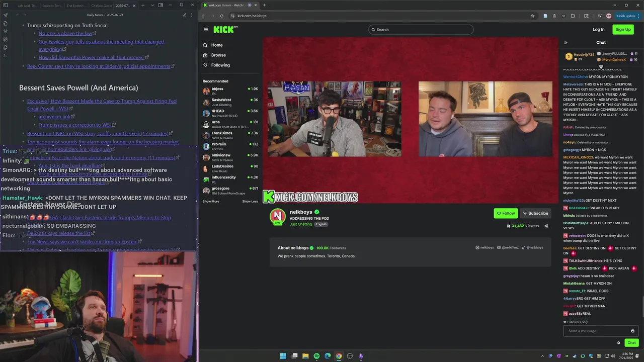Open LadyDesiree recommended channel

[230, 168]
